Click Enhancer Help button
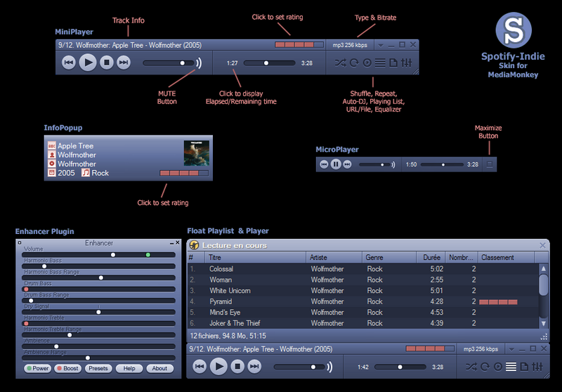 (x=129, y=368)
